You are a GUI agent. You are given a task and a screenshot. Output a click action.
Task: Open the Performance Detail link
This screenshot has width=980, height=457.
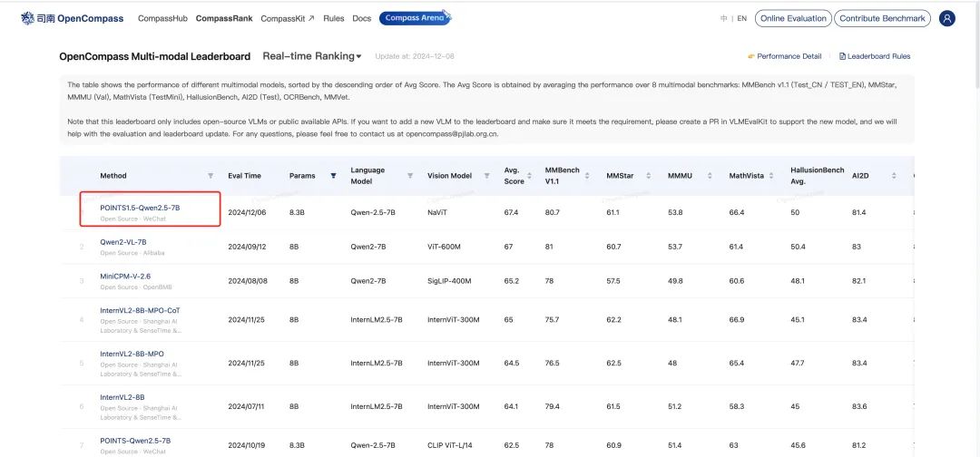784,56
